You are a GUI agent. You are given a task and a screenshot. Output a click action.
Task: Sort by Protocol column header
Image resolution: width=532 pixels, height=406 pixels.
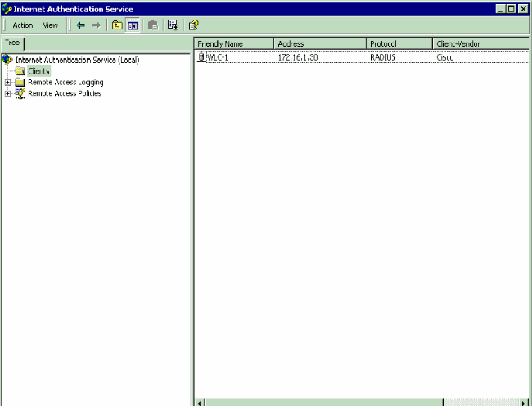[x=399, y=44]
